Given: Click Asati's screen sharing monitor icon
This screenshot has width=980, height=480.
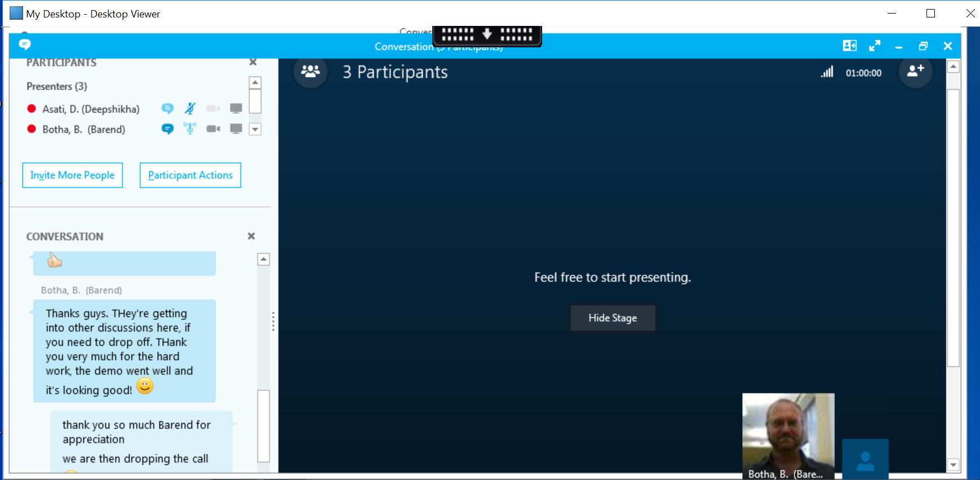Looking at the screenshot, I should tap(236, 108).
